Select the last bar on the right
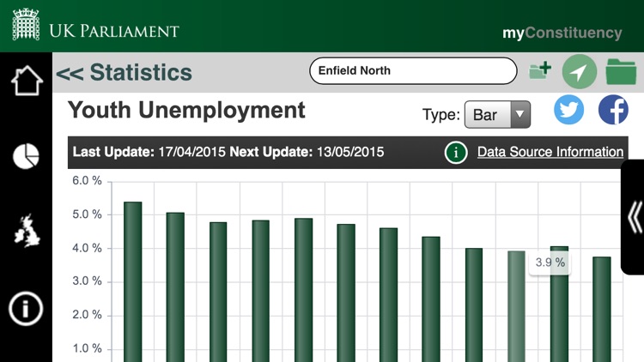 (x=602, y=309)
